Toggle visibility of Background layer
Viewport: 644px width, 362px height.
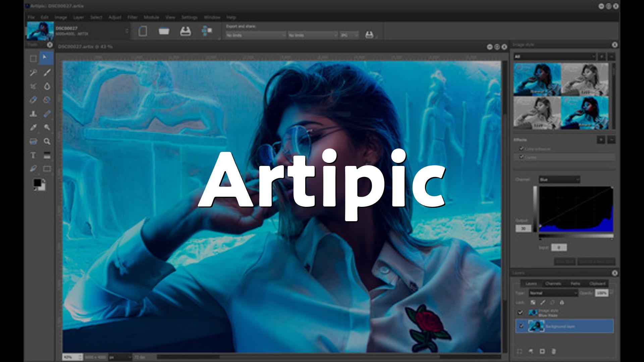click(x=521, y=326)
